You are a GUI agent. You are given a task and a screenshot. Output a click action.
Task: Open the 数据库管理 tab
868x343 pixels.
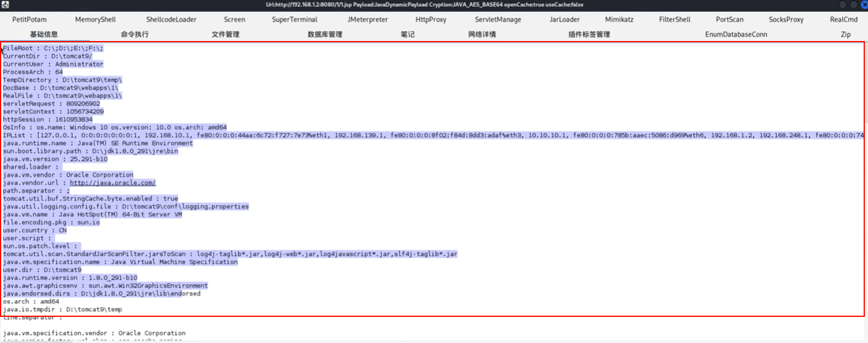pos(325,34)
